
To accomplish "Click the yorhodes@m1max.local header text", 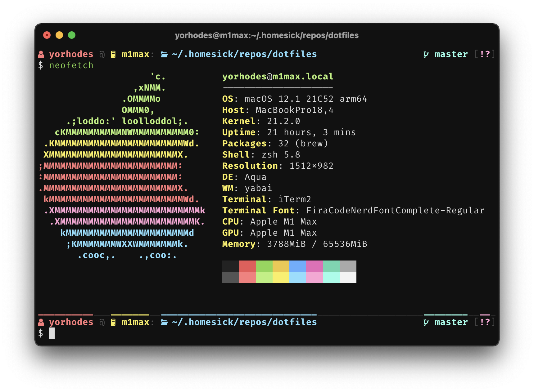I will point(278,77).
